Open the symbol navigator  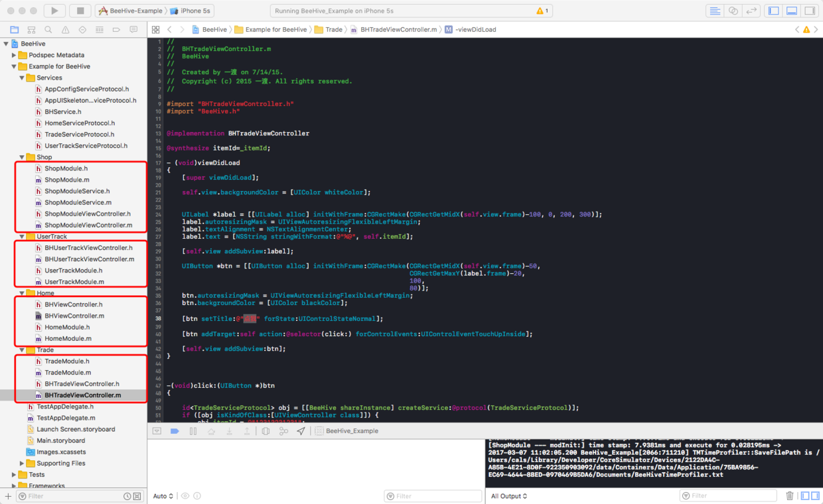[31, 30]
